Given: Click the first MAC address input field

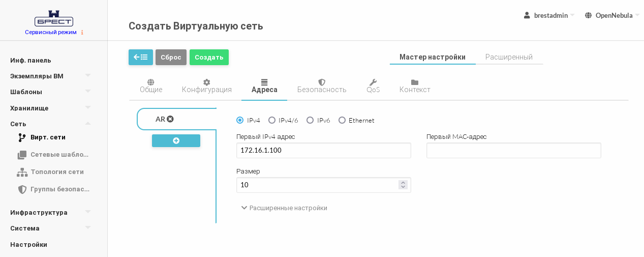Looking at the screenshot, I should coord(513,150).
